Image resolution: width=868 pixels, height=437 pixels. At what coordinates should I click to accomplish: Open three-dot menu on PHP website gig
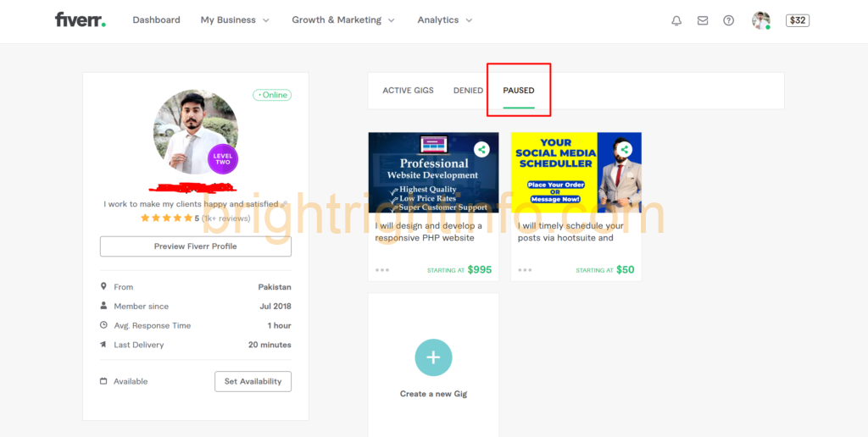(x=382, y=270)
